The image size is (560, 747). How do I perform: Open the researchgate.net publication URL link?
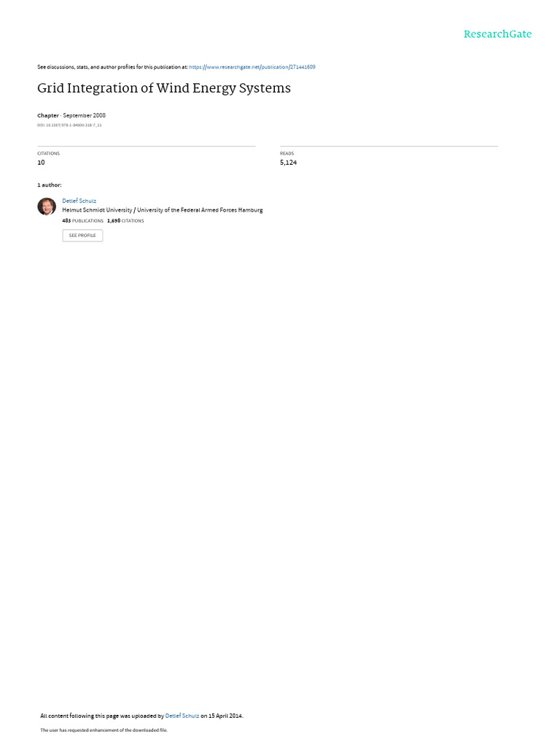pyautogui.click(x=252, y=67)
